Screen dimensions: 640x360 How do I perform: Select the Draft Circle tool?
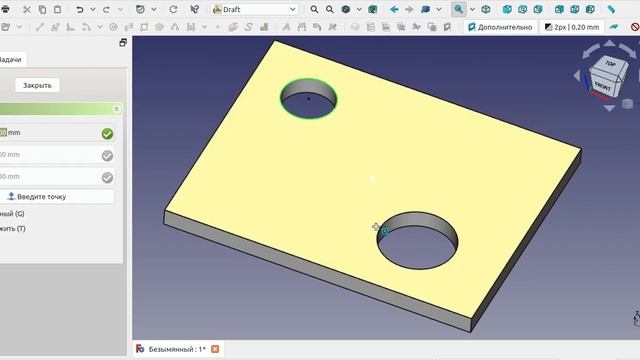coord(113,27)
